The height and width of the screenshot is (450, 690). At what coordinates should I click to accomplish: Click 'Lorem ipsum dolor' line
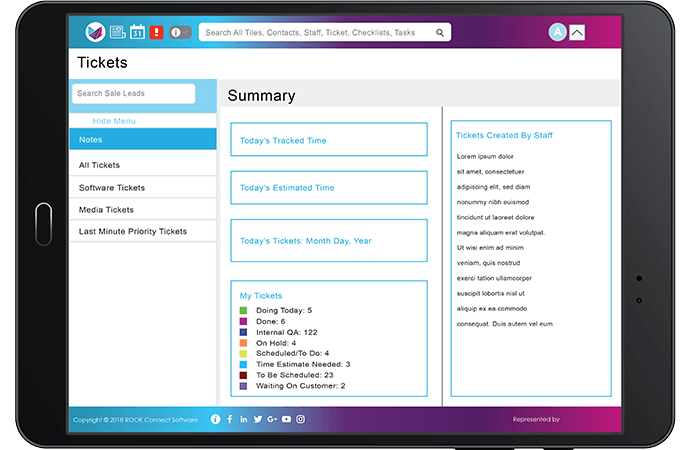[485, 157]
